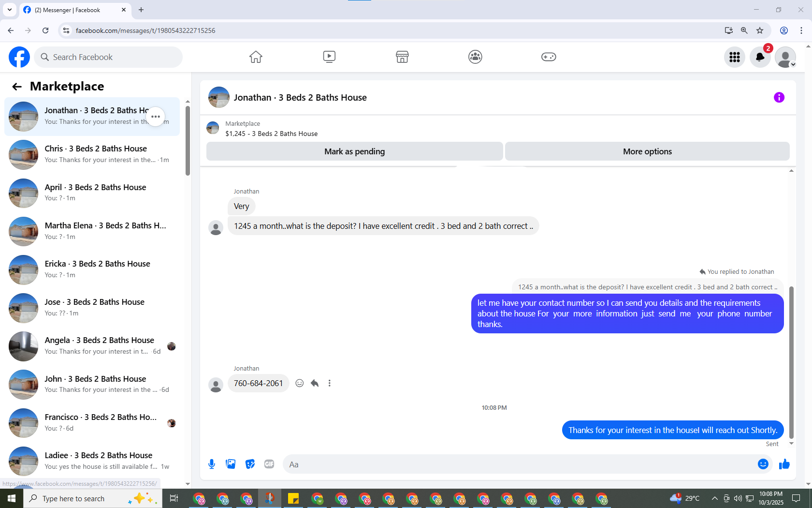Open Chrome tab search dropdown
The image size is (812, 508).
click(10, 10)
